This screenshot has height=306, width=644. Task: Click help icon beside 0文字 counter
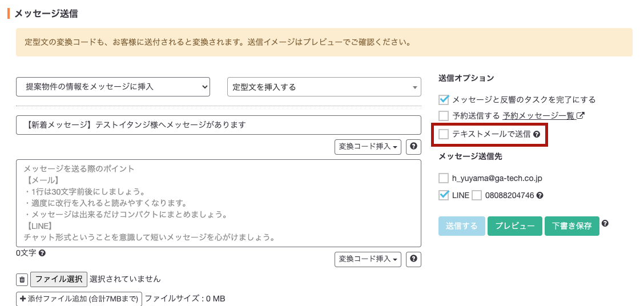tap(42, 253)
